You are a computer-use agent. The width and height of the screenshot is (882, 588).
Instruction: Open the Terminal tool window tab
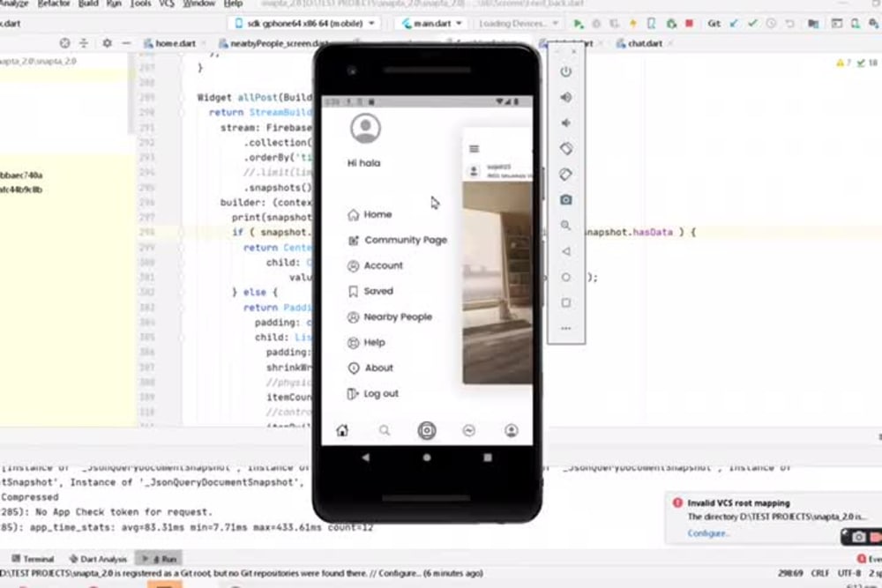34,558
